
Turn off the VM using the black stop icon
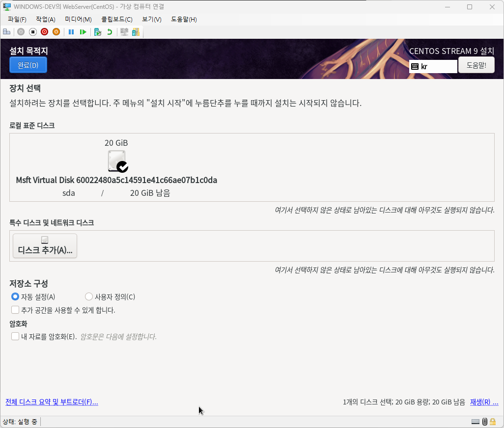tap(33, 32)
